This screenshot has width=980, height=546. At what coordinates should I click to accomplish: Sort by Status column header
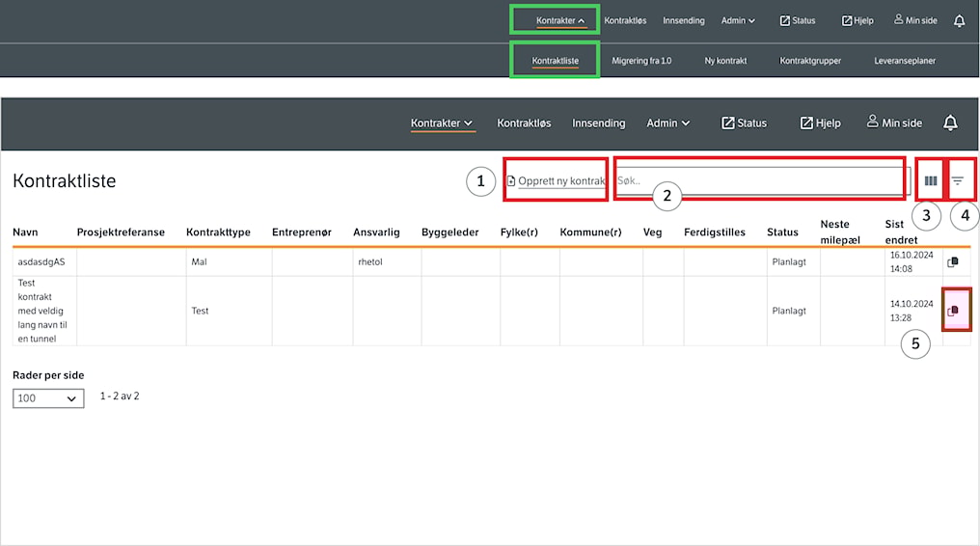(782, 232)
